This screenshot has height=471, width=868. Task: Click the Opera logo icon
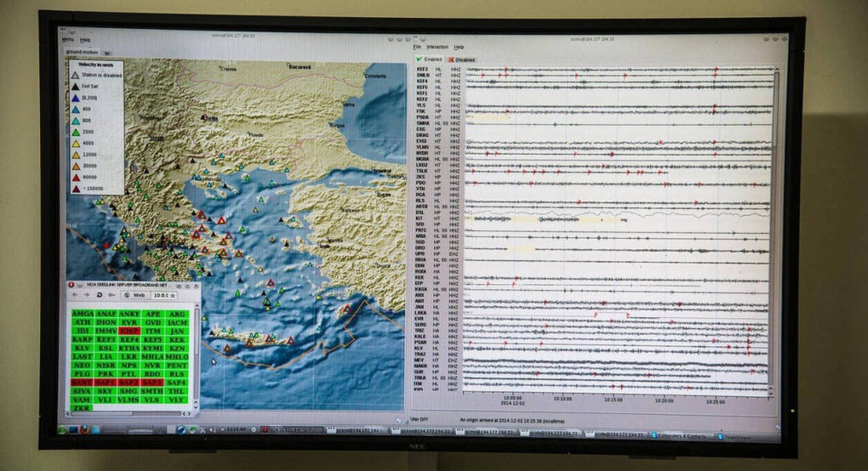pos(71,286)
